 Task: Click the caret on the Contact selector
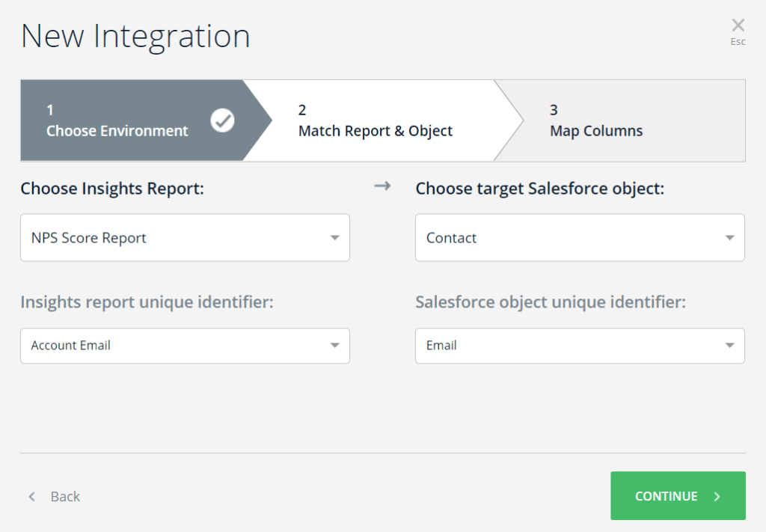[729, 238]
